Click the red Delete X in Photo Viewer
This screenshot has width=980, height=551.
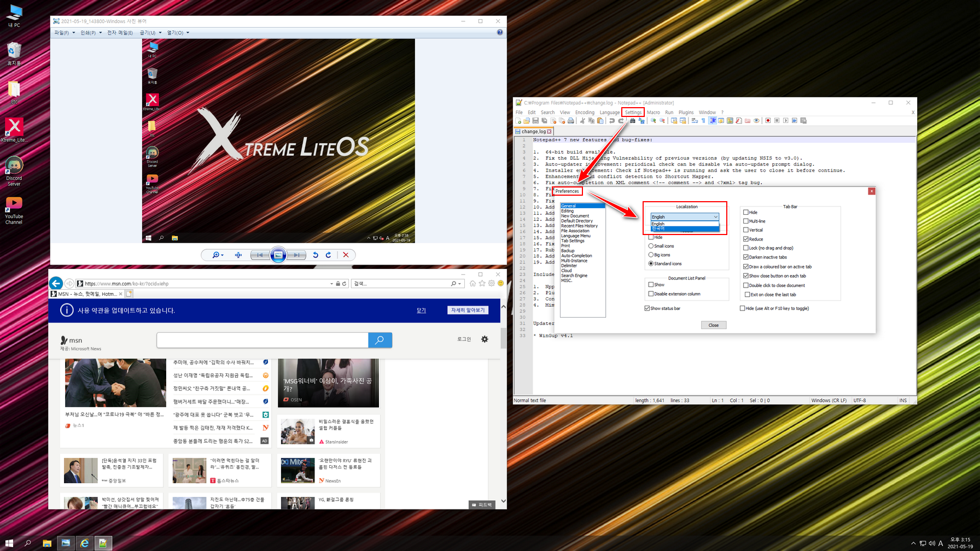click(346, 255)
